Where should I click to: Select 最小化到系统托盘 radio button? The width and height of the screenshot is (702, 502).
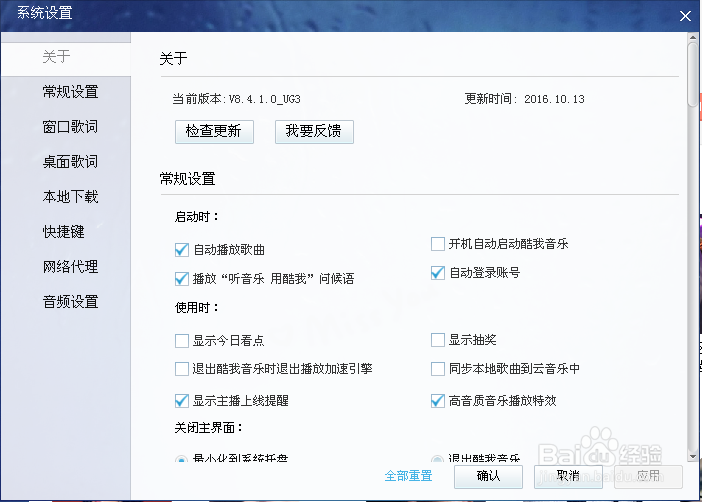[x=181, y=459]
